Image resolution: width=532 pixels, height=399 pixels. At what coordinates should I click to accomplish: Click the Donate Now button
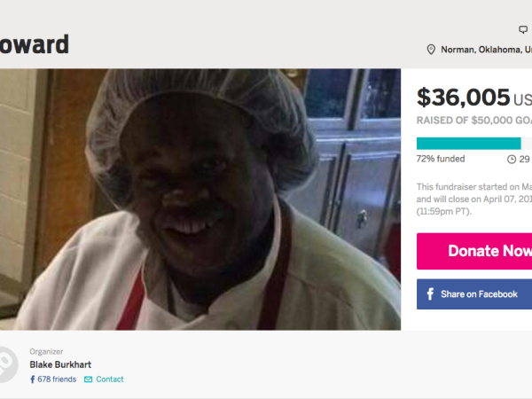(474, 251)
